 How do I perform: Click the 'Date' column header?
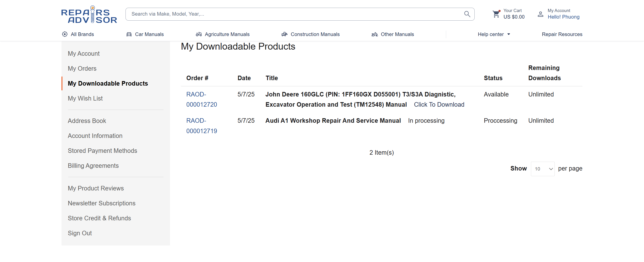coord(244,78)
